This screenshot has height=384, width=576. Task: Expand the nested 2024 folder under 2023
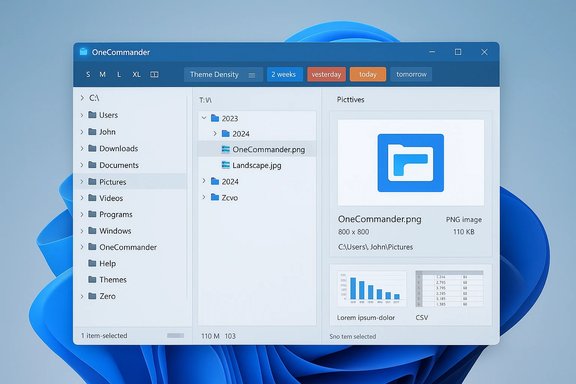215,133
